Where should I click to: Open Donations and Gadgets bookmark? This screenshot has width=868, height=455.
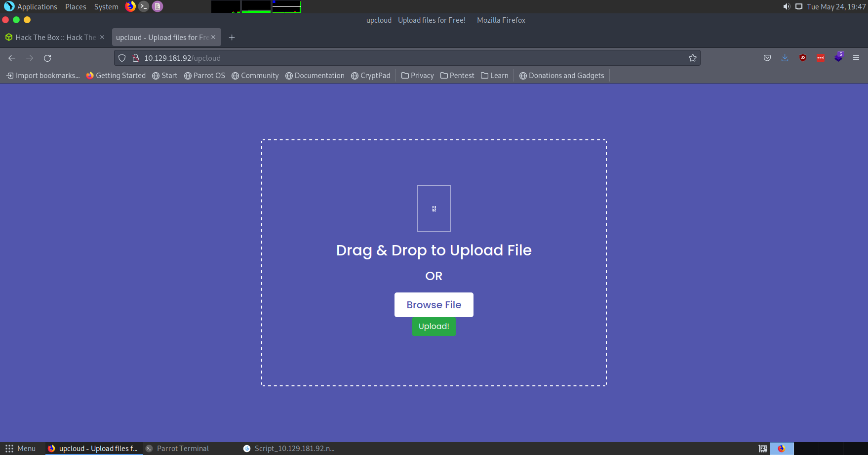coord(562,76)
